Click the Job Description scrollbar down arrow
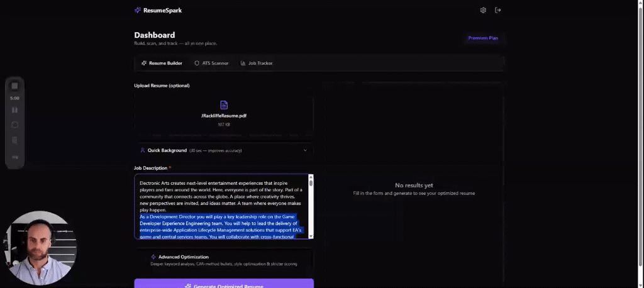 click(x=311, y=236)
